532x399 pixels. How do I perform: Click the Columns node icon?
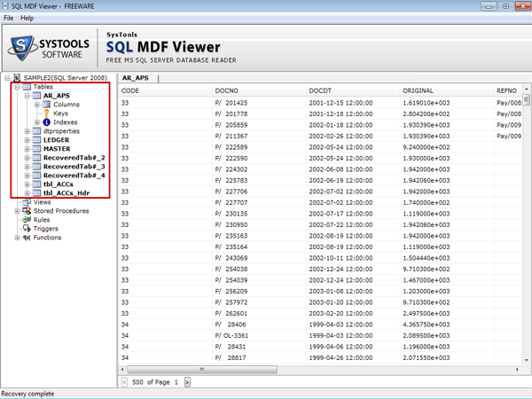coord(46,105)
